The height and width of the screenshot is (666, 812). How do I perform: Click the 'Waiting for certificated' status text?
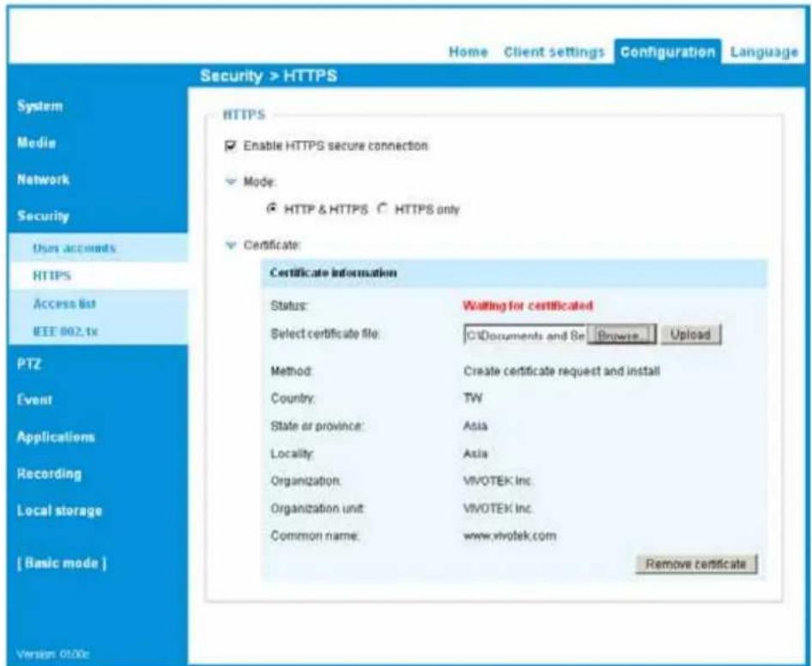(528, 306)
